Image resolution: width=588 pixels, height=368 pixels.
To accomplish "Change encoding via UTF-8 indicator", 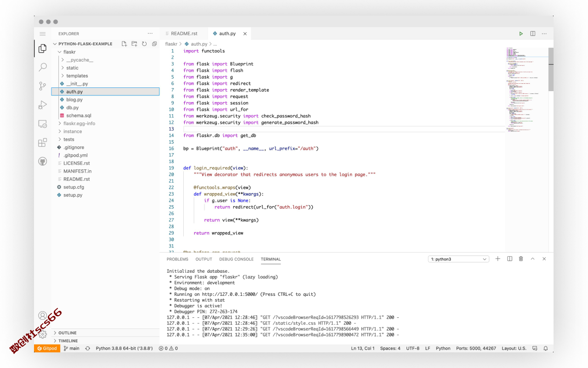I will coord(413,348).
